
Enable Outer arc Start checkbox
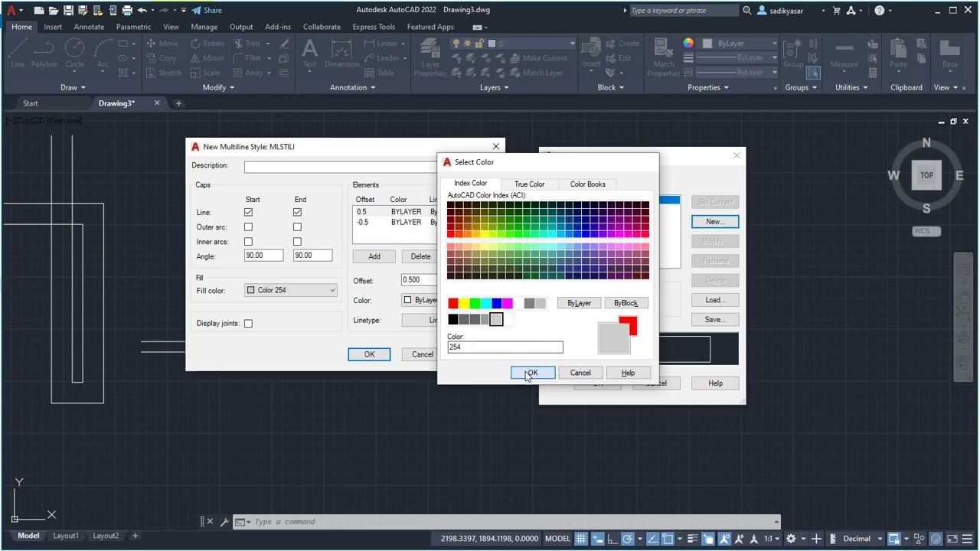[248, 227]
